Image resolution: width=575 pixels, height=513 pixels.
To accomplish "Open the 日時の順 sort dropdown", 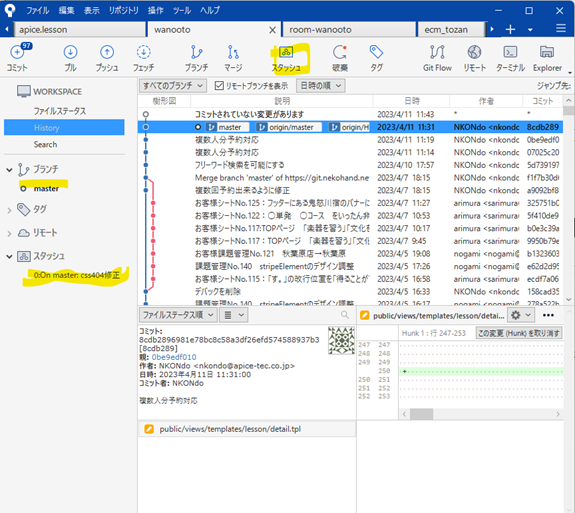I will [x=321, y=86].
